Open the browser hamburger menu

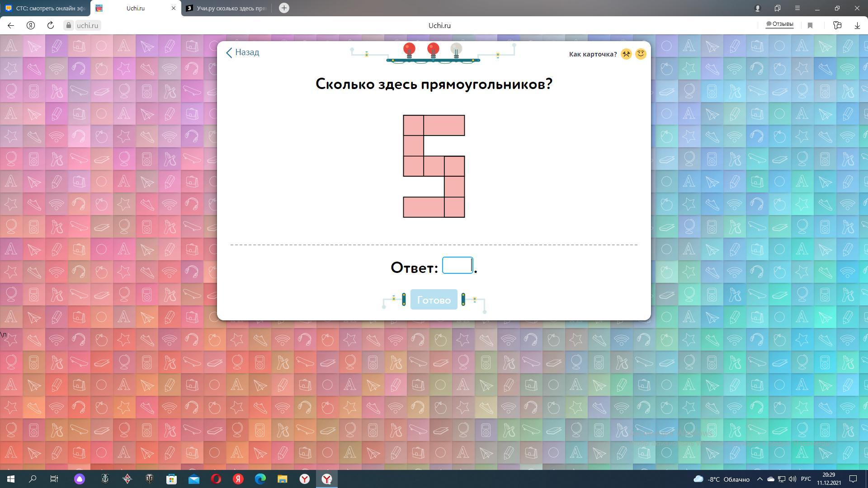[797, 8]
